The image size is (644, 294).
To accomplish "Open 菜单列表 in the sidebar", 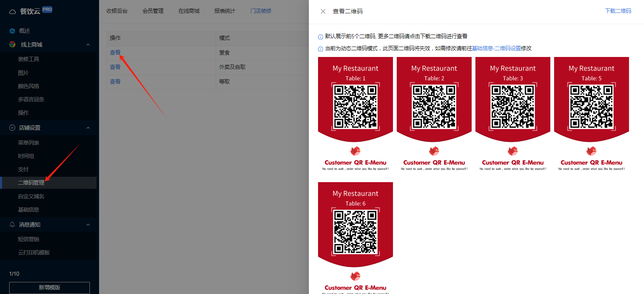I will pos(29,143).
